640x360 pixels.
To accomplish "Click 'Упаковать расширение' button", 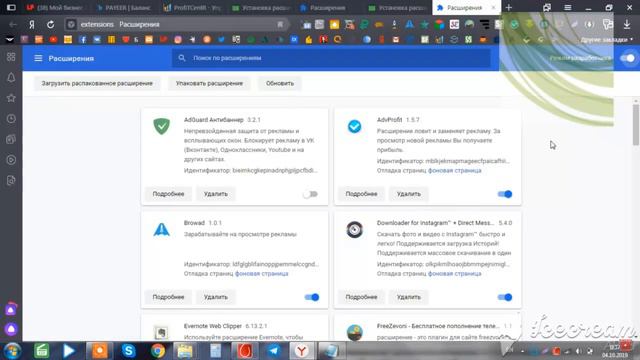I will 209,83.
